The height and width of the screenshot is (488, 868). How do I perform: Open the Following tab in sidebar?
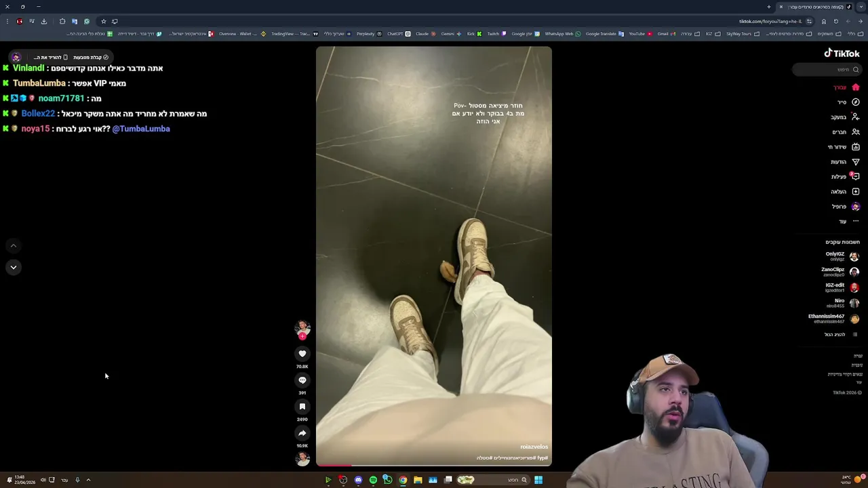tap(846, 117)
